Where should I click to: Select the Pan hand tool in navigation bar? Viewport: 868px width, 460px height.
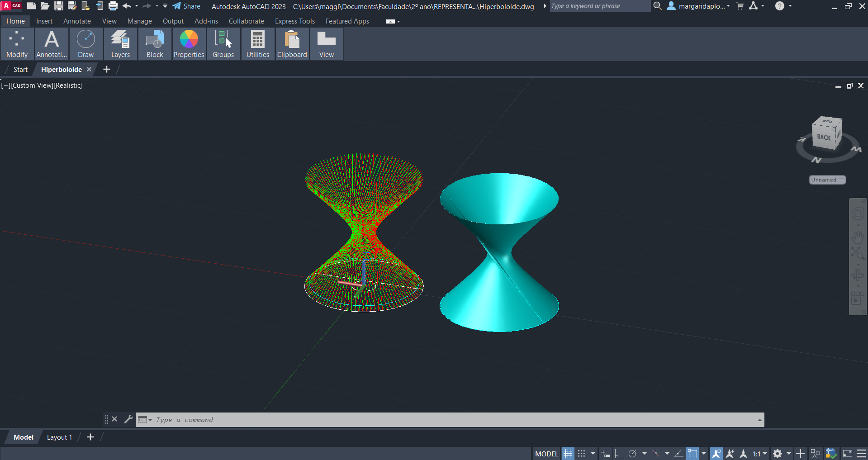click(x=858, y=237)
